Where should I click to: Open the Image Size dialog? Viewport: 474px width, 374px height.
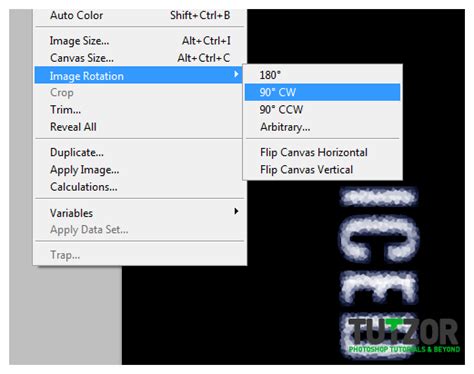click(140, 41)
